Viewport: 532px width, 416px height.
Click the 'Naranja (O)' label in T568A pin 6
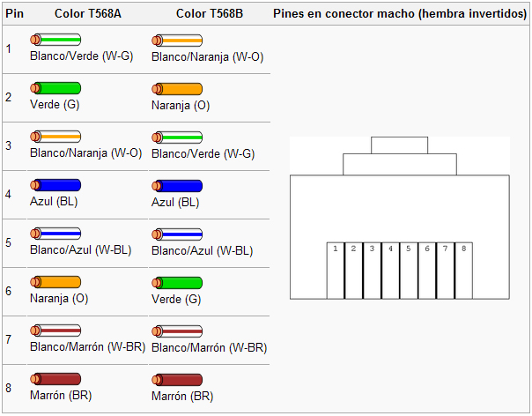[59, 299]
